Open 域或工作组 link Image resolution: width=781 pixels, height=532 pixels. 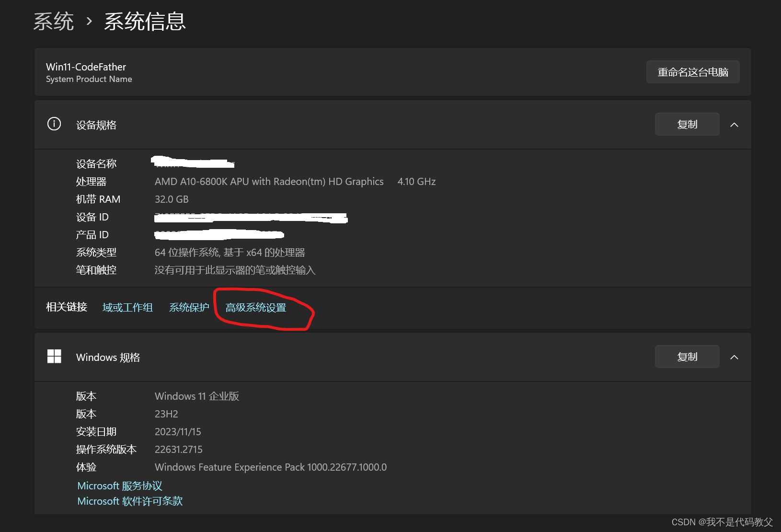click(x=127, y=307)
